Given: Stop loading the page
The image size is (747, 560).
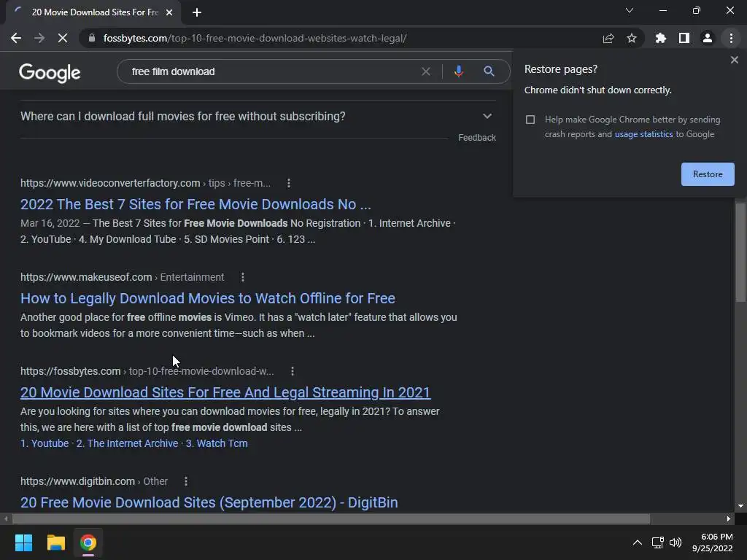Looking at the screenshot, I should [63, 38].
